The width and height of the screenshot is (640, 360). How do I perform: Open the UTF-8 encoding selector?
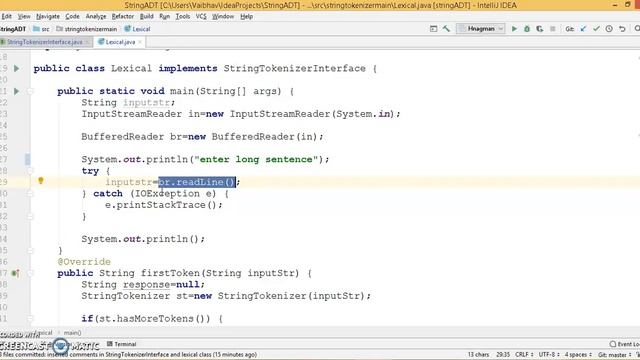point(549,355)
